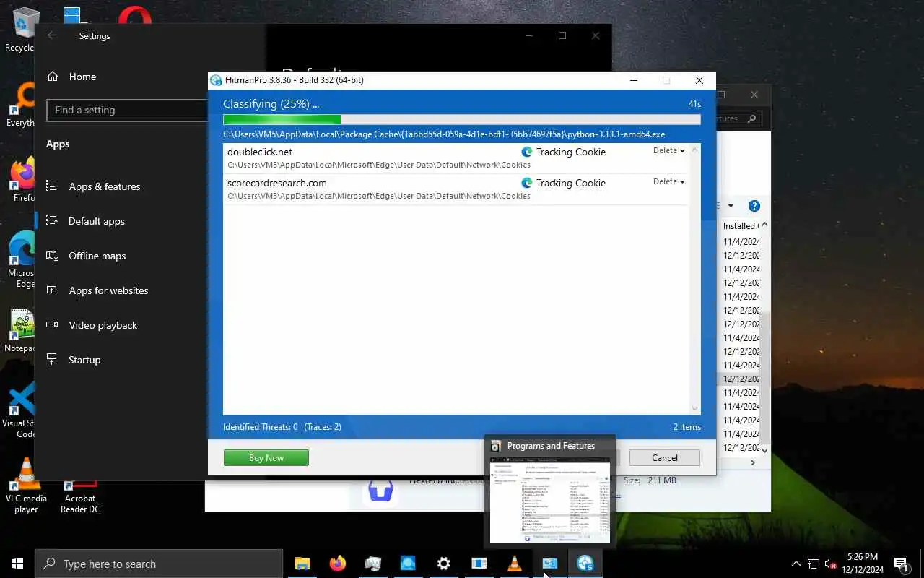Click Control Panel taskbar icon

click(550, 564)
